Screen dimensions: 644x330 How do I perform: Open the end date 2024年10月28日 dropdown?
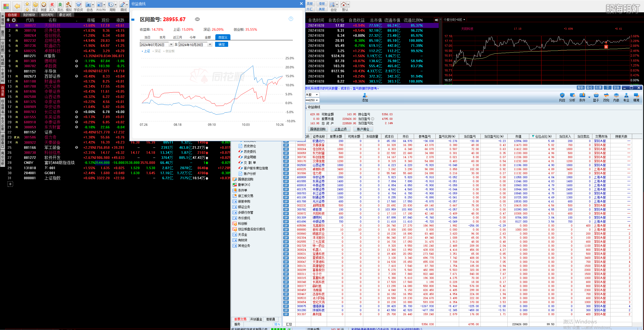(210, 45)
